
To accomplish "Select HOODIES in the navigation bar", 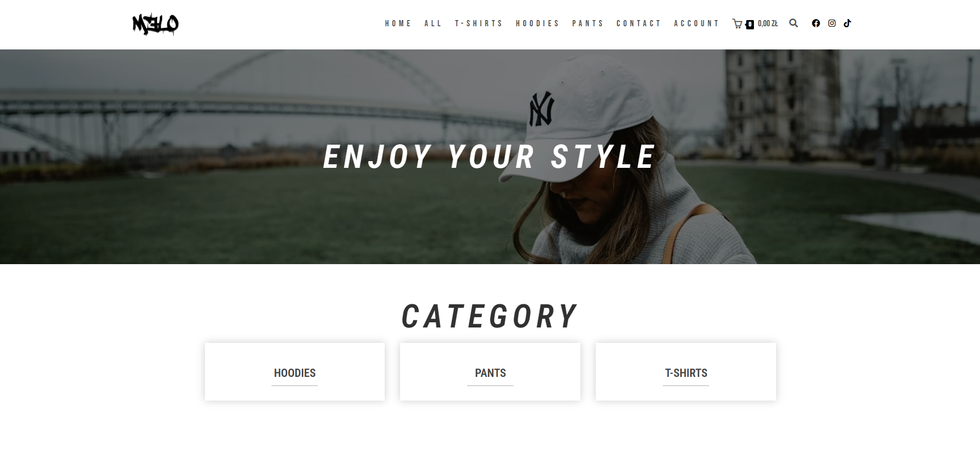I will coord(538,24).
